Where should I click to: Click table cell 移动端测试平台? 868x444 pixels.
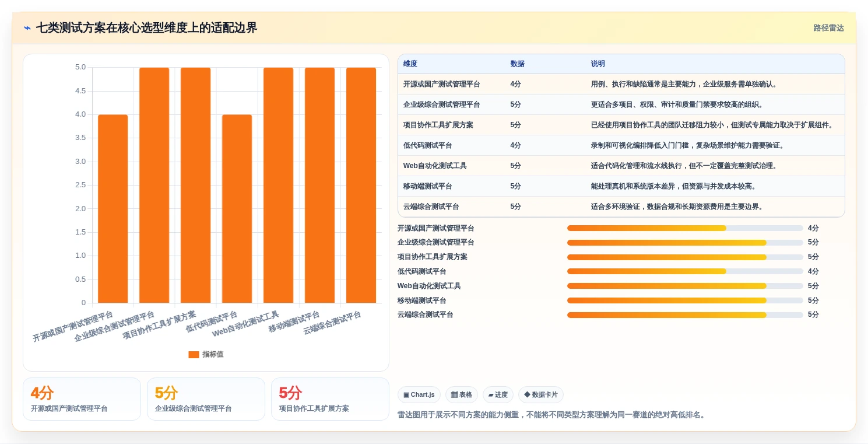click(x=427, y=186)
